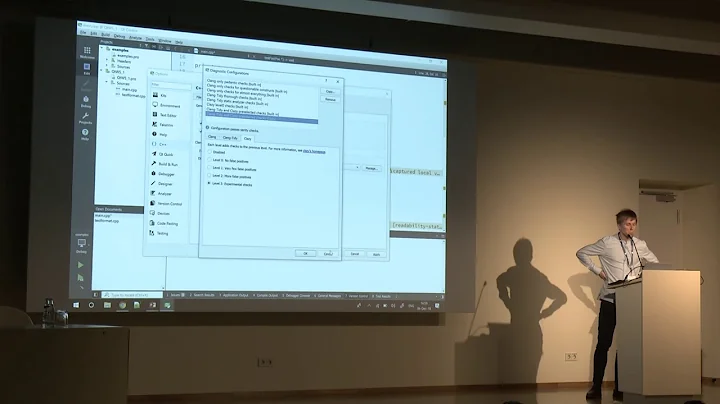Select Level 0: No false positives

coord(209,160)
